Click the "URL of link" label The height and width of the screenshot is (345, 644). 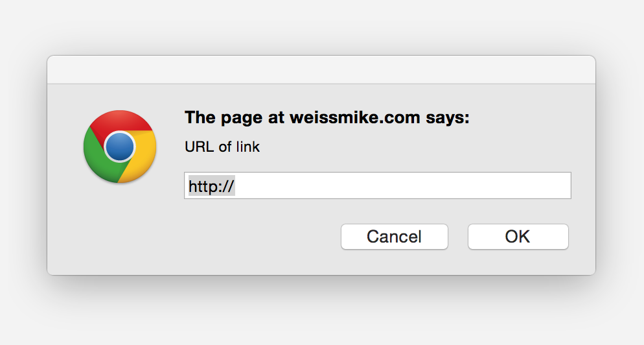(222, 147)
